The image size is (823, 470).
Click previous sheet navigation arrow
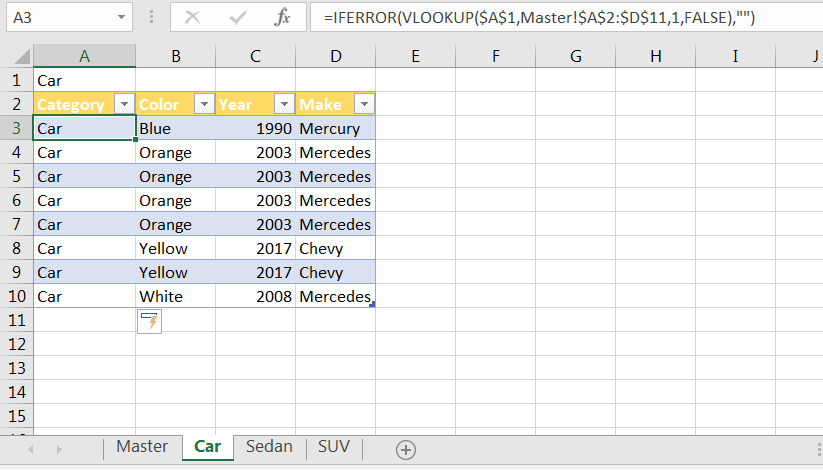click(x=30, y=450)
